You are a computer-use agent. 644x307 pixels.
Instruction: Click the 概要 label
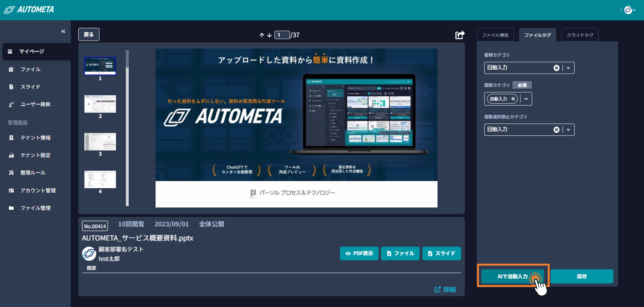91,268
